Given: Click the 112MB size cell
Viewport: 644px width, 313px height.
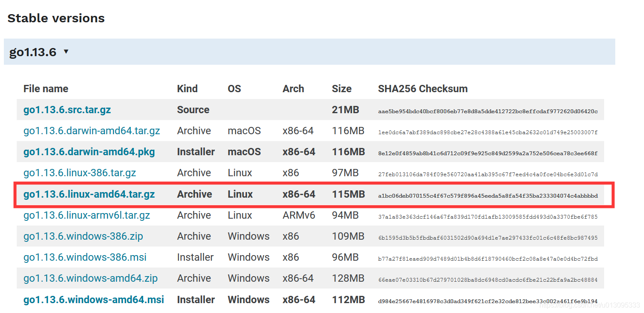Looking at the screenshot, I should (x=348, y=299).
